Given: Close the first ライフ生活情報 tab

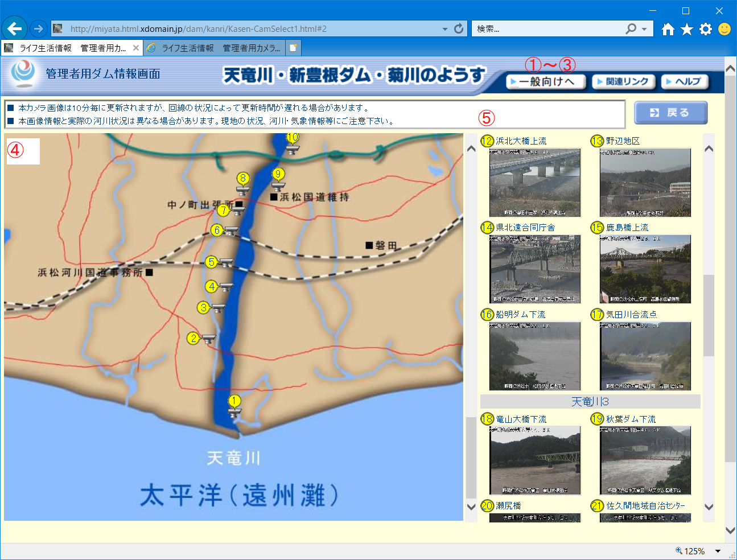Looking at the screenshot, I should (x=136, y=48).
